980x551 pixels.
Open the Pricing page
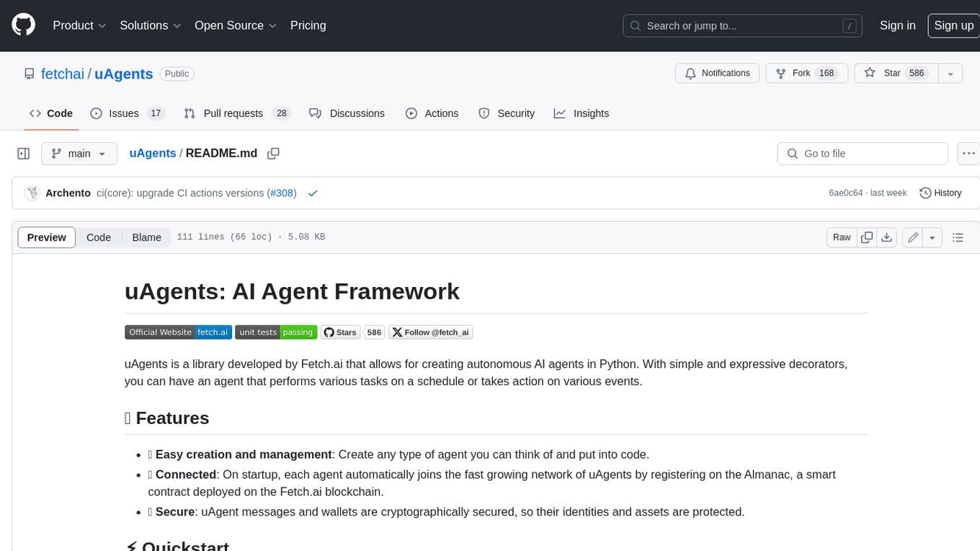[308, 25]
